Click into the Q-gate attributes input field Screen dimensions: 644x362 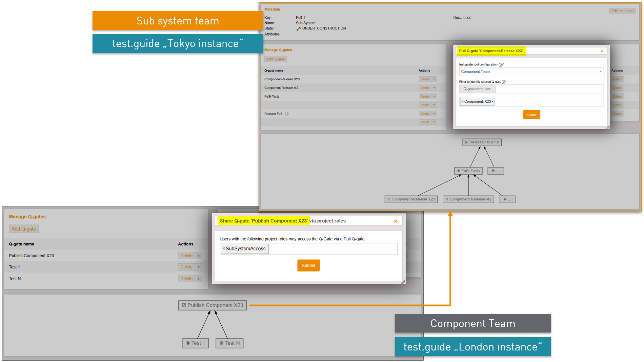[549, 89]
